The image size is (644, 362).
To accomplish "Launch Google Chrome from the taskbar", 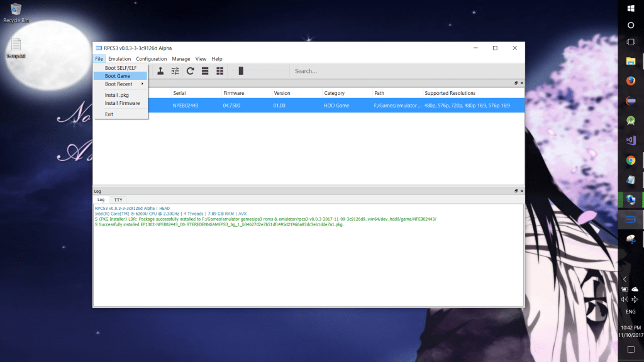I will click(630, 160).
